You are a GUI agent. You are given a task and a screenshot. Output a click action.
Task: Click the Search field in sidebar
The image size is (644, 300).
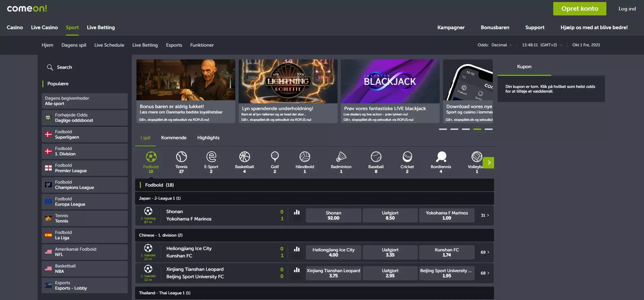click(x=85, y=67)
